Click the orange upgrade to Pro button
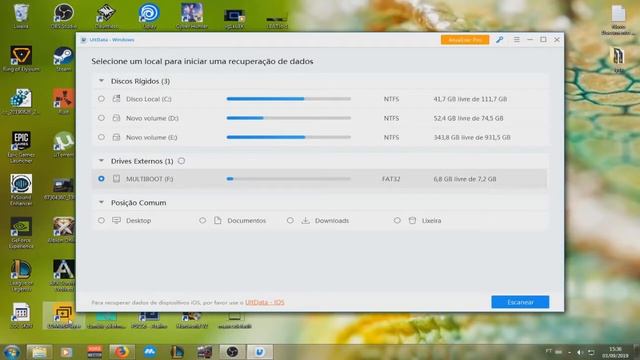The width and height of the screenshot is (640, 360). pos(465,40)
